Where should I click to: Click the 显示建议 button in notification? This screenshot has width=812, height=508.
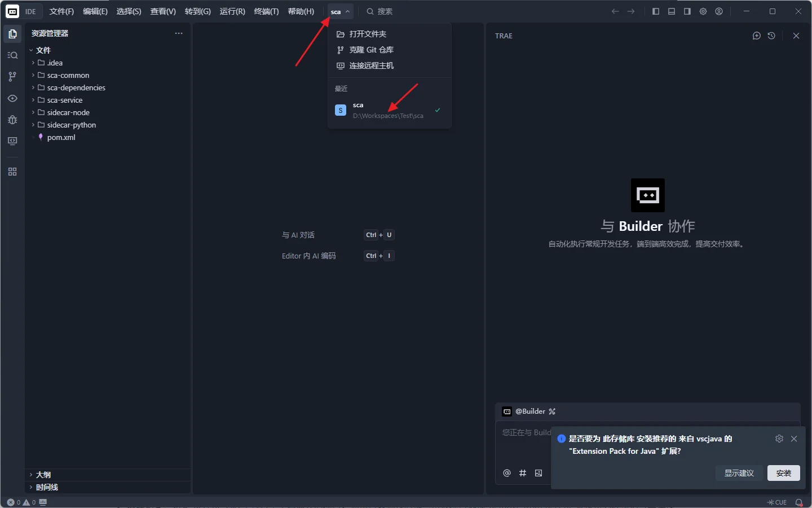[x=739, y=473]
